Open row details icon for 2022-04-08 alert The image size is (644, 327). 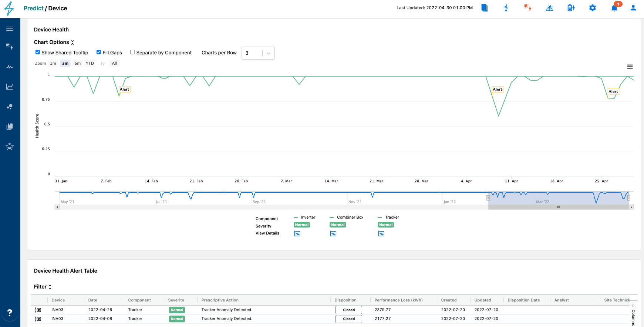[38, 319]
